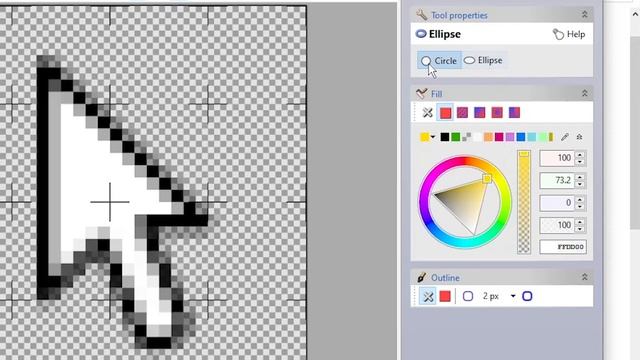Image resolution: width=640 pixels, height=360 pixels.
Task: Select the thick rounded outline icon
Action: [527, 296]
